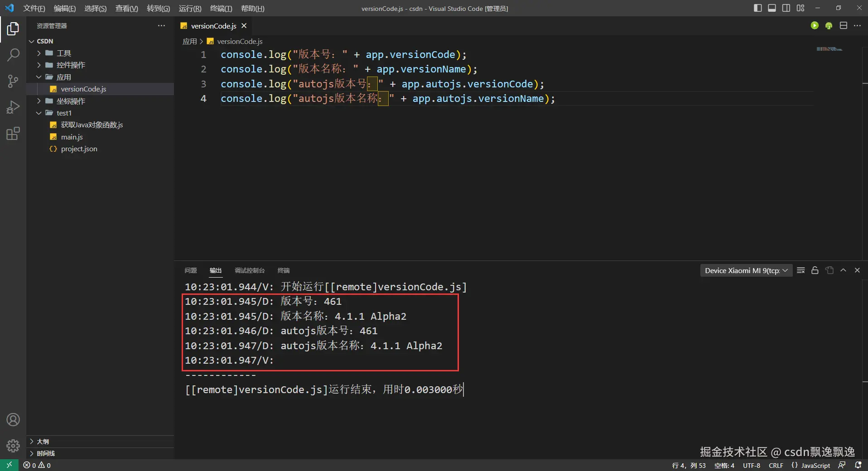The height and width of the screenshot is (471, 868).
Task: Open the Extensions view
Action: point(13,134)
